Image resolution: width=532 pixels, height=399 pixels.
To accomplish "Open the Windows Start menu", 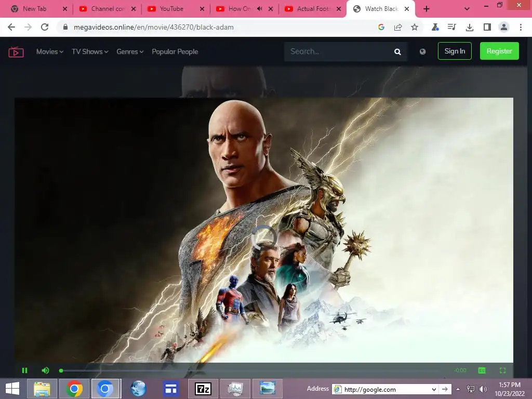I will pyautogui.click(x=12, y=389).
